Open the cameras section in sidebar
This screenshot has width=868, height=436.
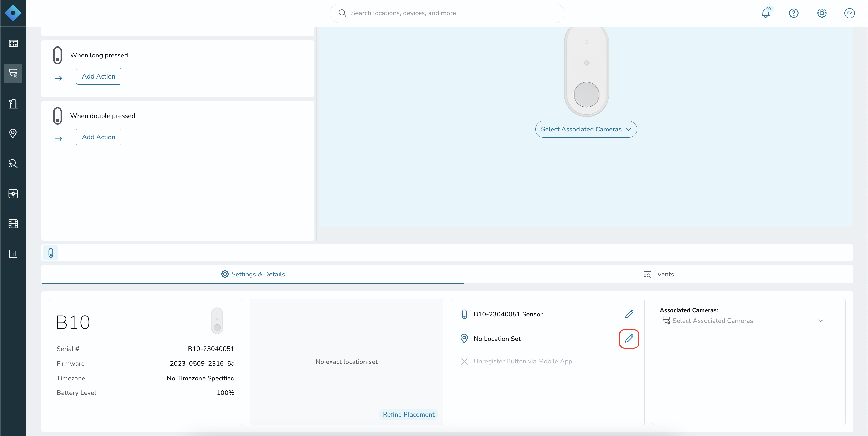(13, 73)
